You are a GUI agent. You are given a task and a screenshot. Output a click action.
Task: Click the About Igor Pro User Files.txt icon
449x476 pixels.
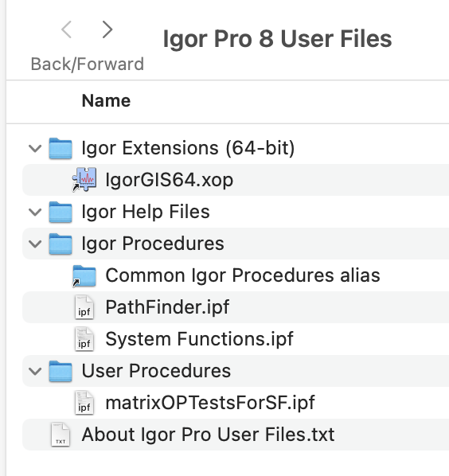coord(61,435)
